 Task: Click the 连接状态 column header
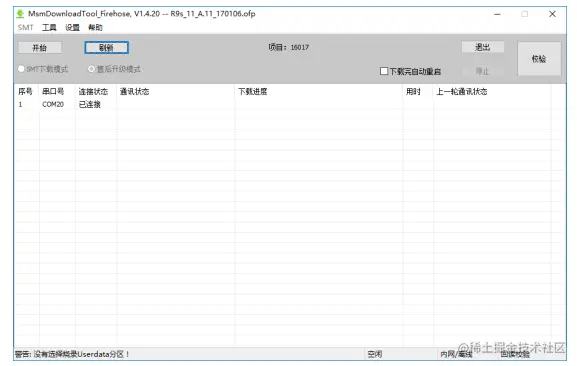click(93, 92)
